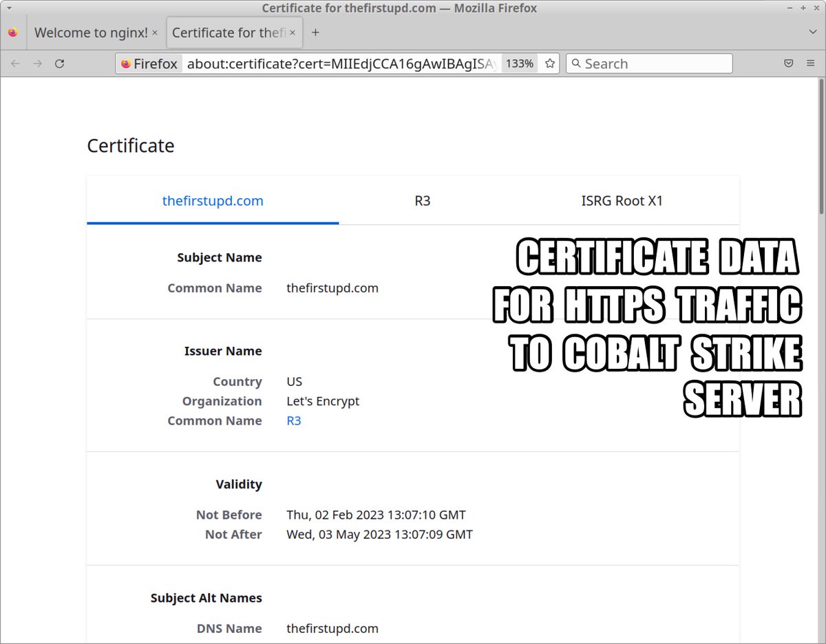Switch to 'Welcome to nginx!' tab
This screenshot has width=826, height=644.
91,32
